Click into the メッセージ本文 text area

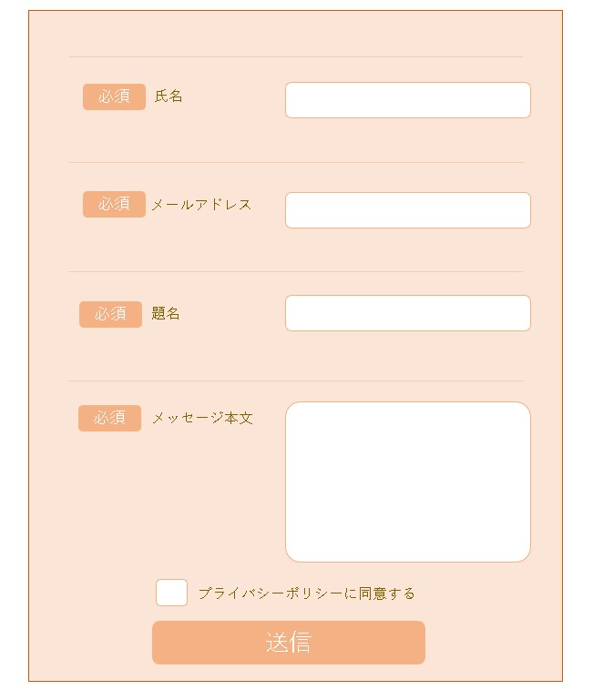coord(407,482)
